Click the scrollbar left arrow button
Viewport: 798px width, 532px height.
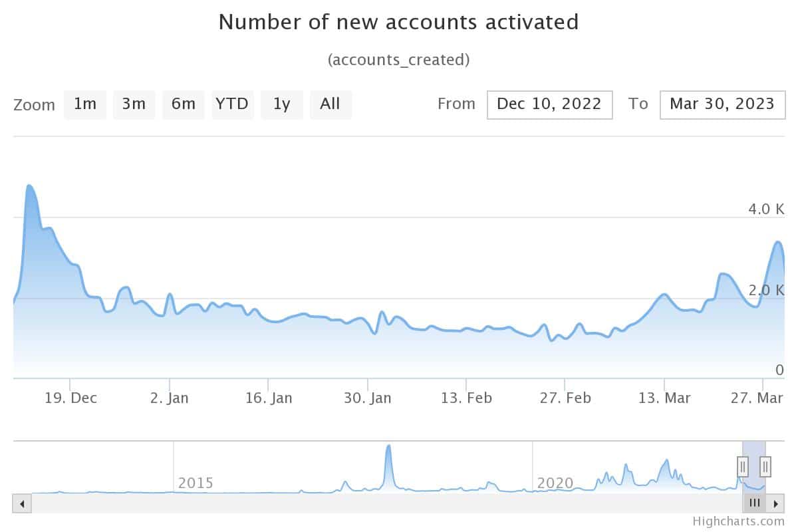[x=22, y=503]
